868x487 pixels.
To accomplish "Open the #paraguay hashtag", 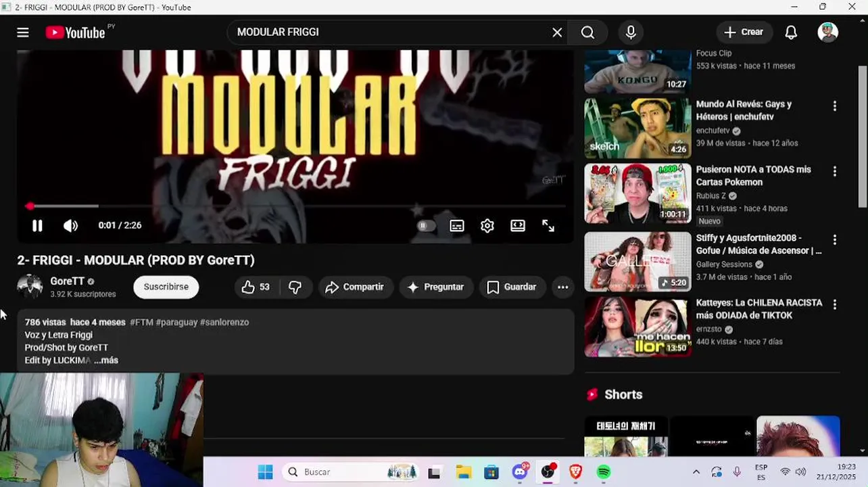I will pyautogui.click(x=176, y=322).
